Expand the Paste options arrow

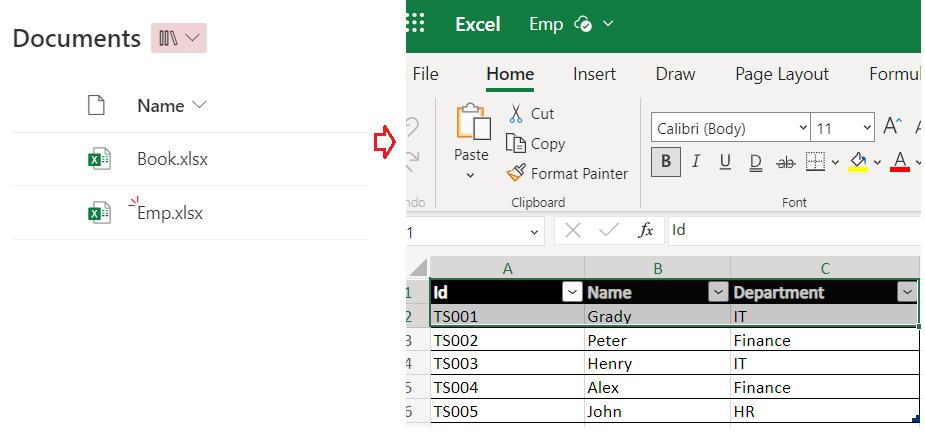[470, 175]
